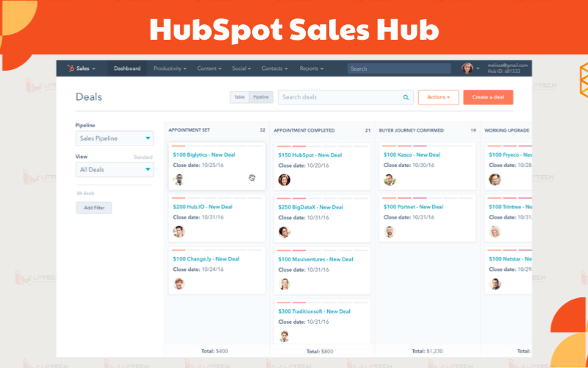This screenshot has width=588, height=368.
Task: Expand the Content menu
Action: pos(209,68)
